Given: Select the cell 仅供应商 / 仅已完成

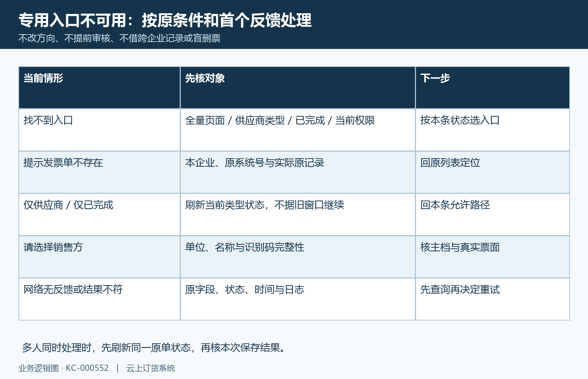Looking at the screenshot, I should (99, 215).
